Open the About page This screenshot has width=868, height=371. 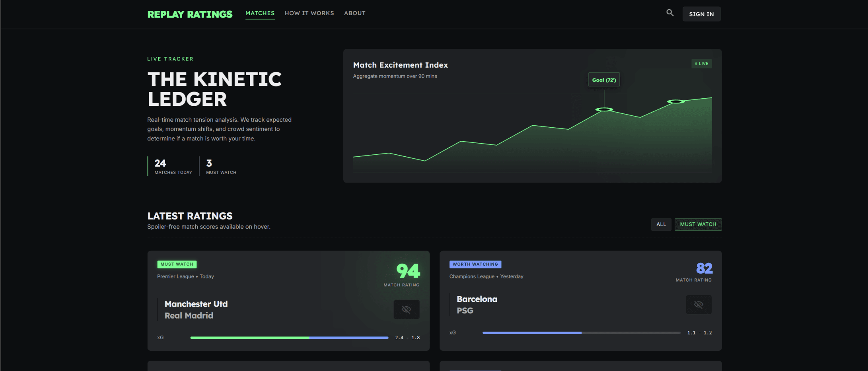pos(354,13)
